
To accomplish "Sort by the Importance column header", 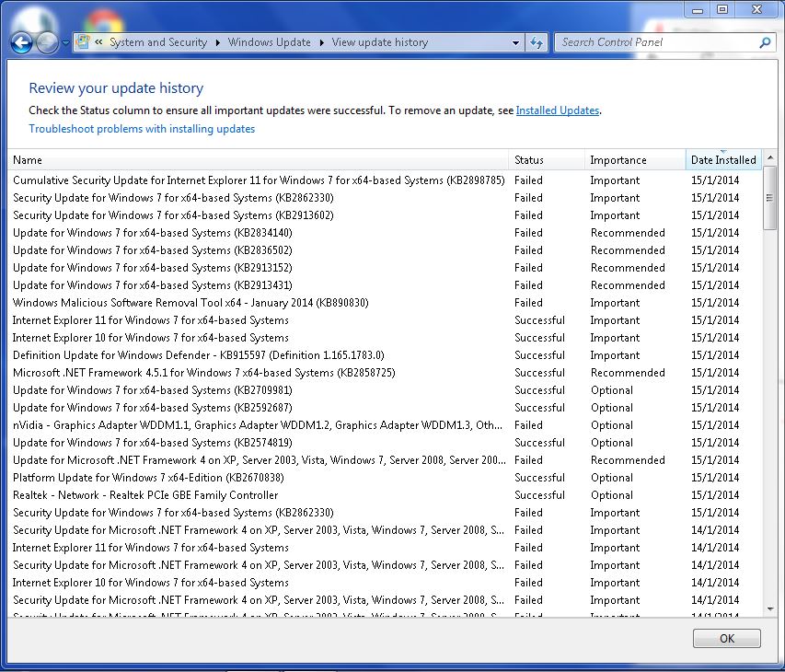I will click(635, 160).
